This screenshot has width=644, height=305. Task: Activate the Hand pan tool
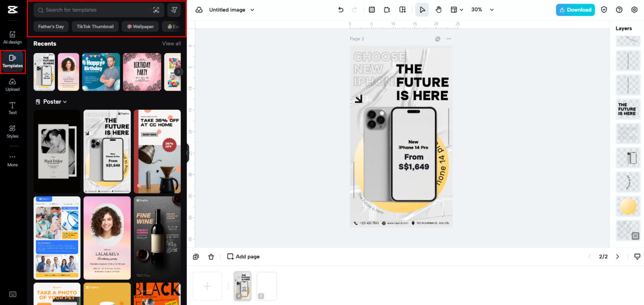(x=438, y=9)
